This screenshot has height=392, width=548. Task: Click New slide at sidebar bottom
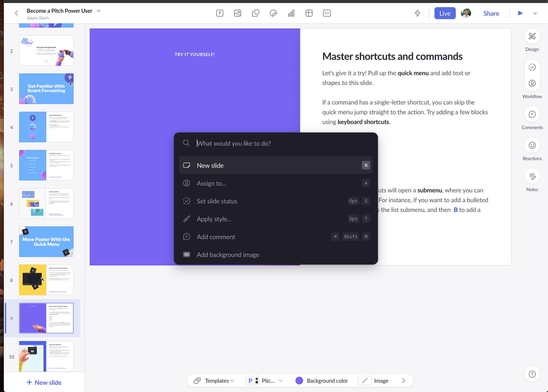[44, 382]
